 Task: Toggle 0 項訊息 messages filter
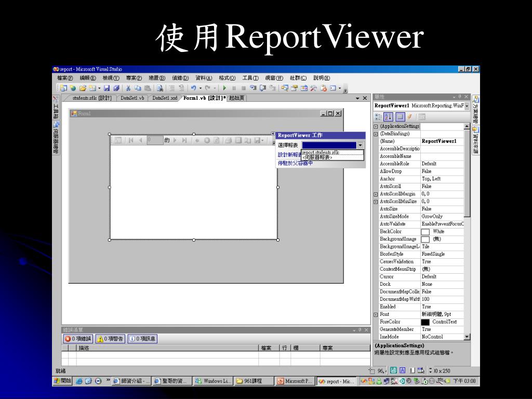[142, 339]
